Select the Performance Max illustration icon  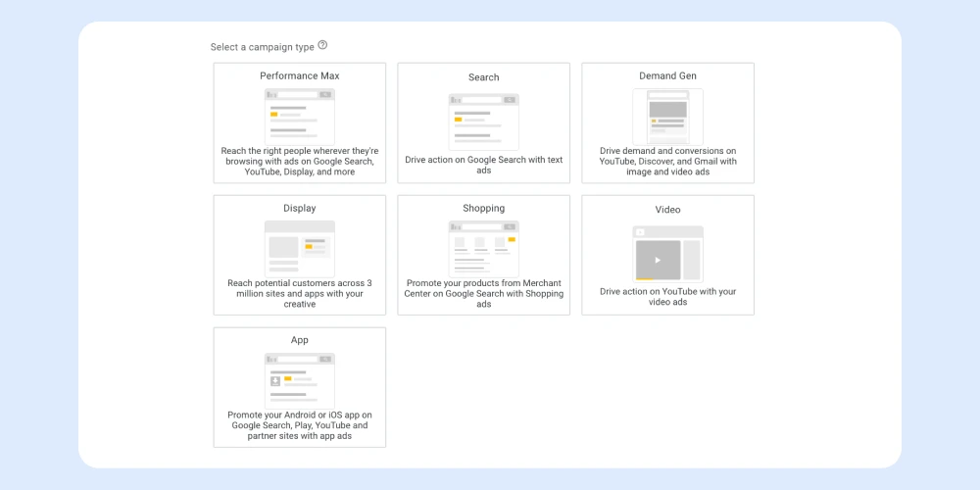tap(299, 117)
